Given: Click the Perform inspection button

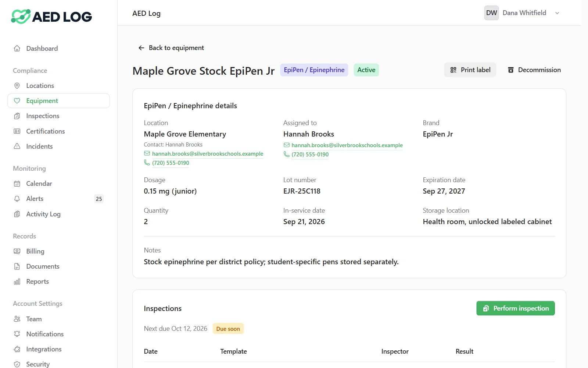Looking at the screenshot, I should (516, 308).
